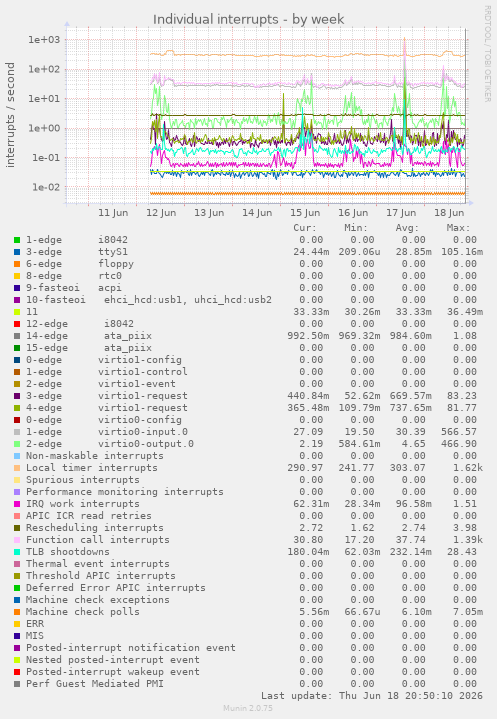Viewport: 497px width, 719px height.
Task: Click the "12 Jun" date label
Action: (x=161, y=213)
